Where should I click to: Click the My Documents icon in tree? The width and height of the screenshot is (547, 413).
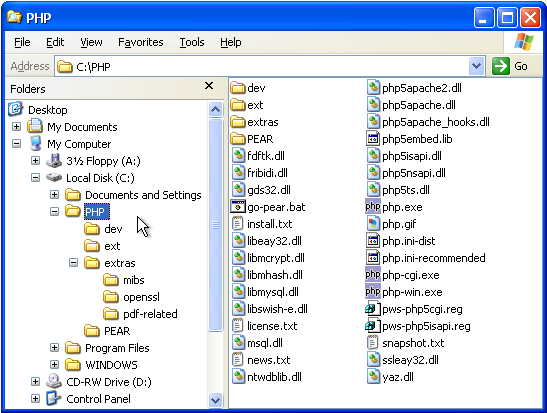35,126
